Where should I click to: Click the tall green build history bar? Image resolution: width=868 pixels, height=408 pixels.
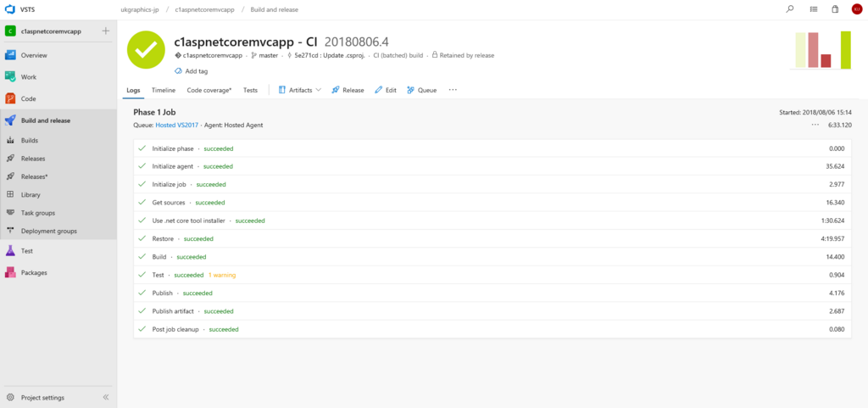coord(845,50)
